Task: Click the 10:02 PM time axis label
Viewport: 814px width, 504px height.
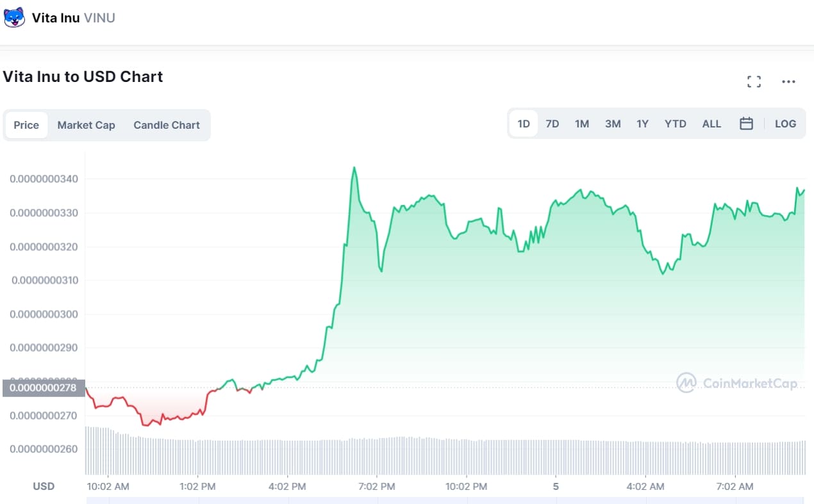Action: (467, 487)
